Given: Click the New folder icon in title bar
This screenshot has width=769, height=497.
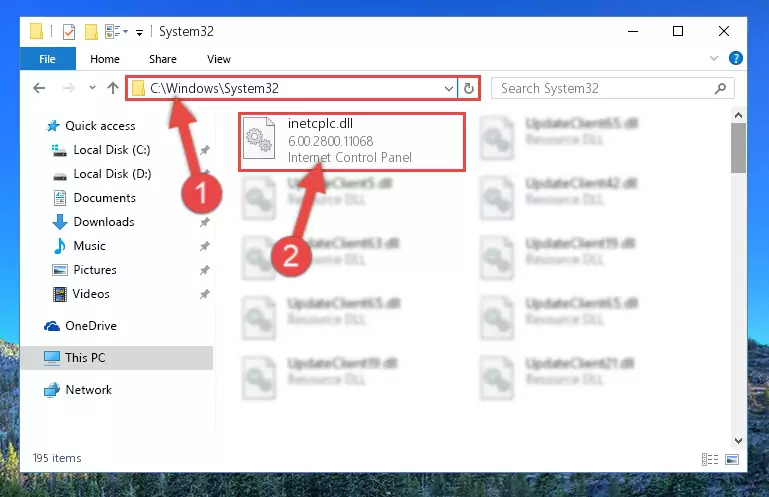Looking at the screenshot, I should pos(91,32).
